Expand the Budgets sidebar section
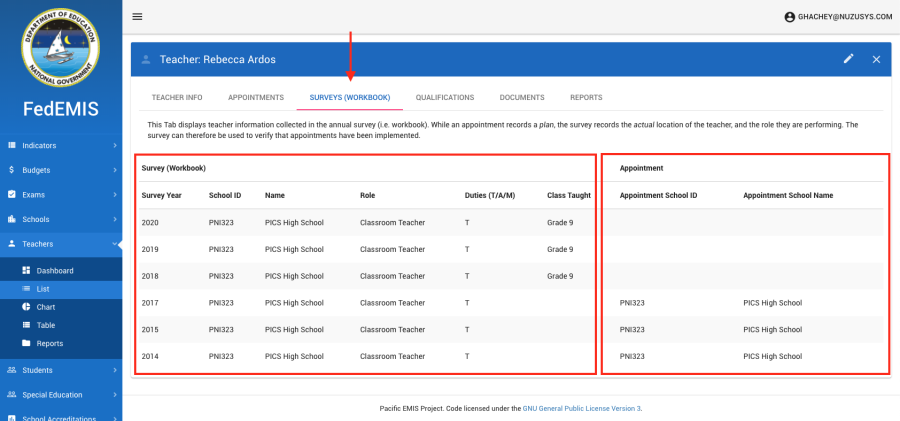Image resolution: width=900 pixels, height=421 pixels. coord(60,170)
